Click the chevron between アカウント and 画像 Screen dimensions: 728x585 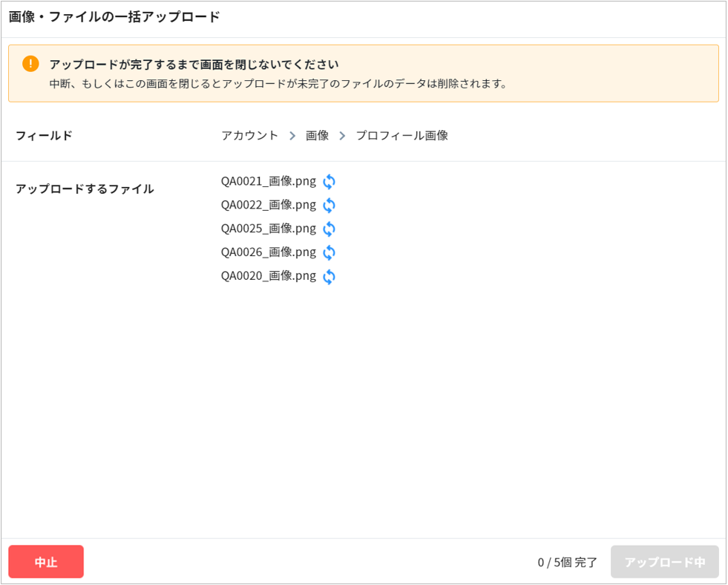tap(292, 136)
